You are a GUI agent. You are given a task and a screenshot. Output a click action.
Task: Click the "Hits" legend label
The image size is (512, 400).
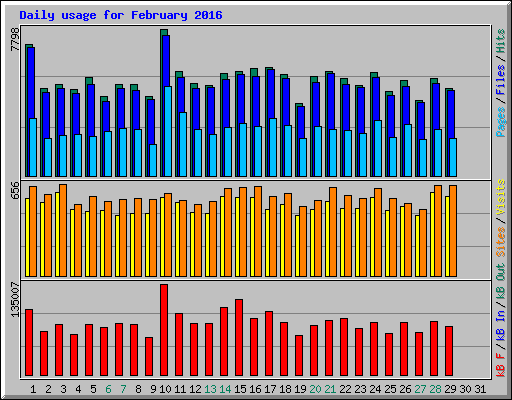point(501,41)
